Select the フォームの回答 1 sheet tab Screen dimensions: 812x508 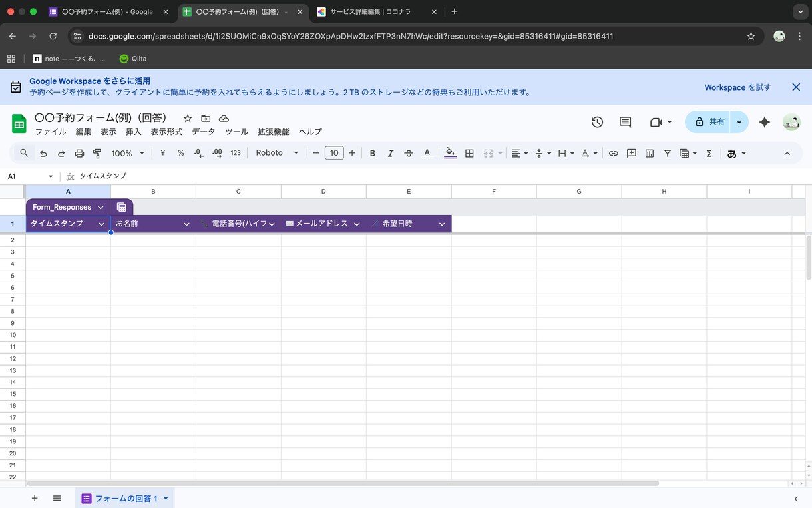125,498
